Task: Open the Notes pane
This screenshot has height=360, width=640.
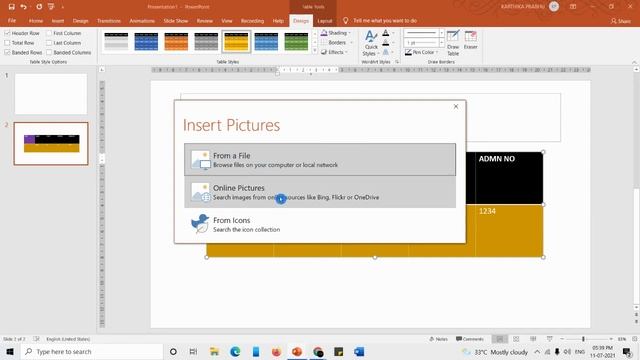Action: pyautogui.click(x=438, y=339)
